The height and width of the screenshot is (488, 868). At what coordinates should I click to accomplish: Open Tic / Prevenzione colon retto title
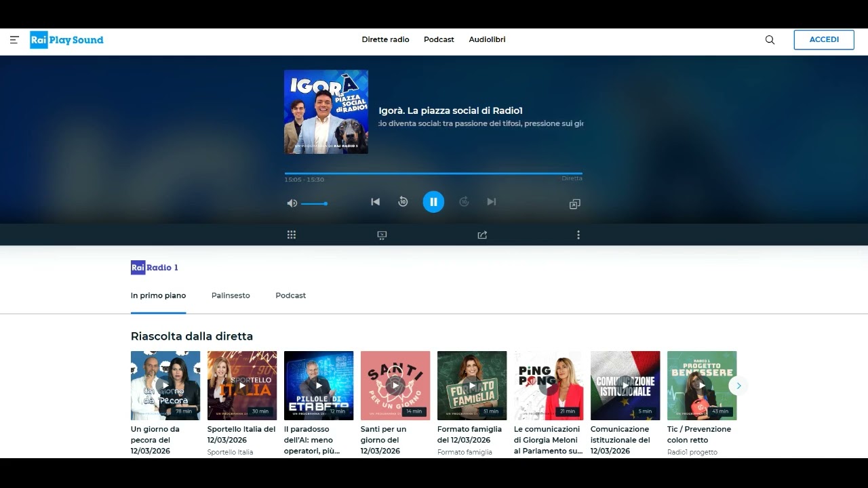click(699, 434)
